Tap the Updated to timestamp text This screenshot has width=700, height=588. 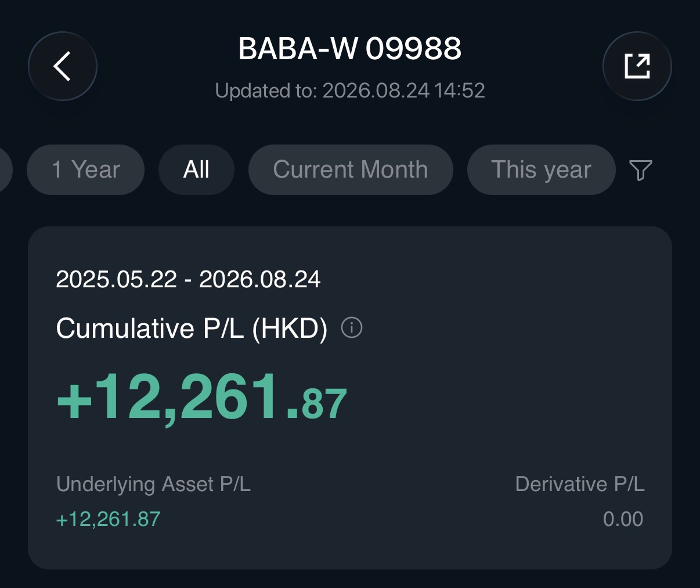350,91
